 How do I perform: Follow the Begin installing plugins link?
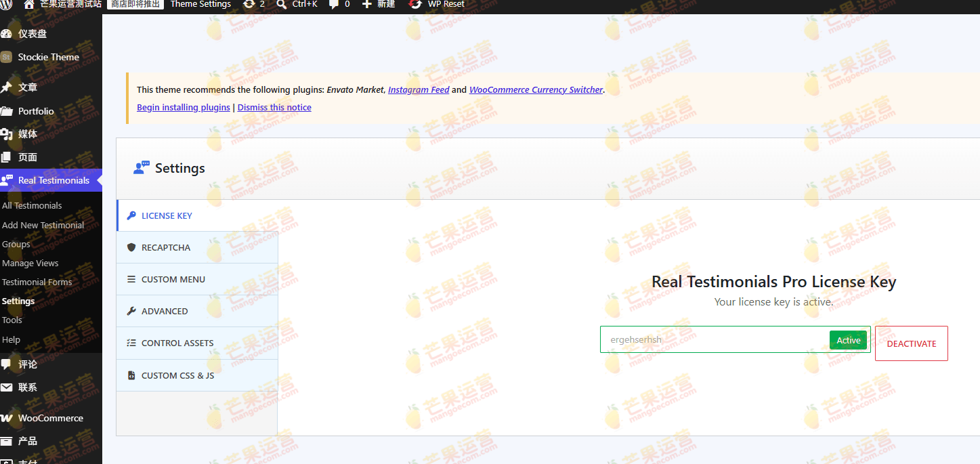pos(184,107)
